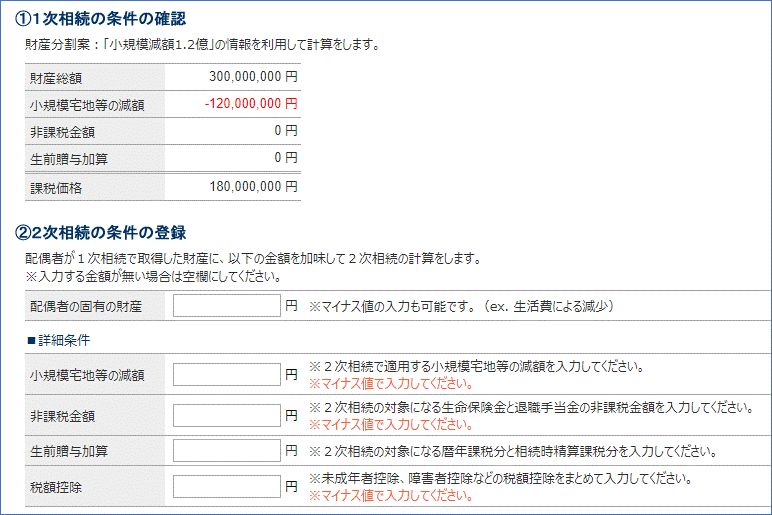This screenshot has height=515, width=772.
Task: Select the 180,000,000 円 課税価格 value
Action: click(x=253, y=186)
